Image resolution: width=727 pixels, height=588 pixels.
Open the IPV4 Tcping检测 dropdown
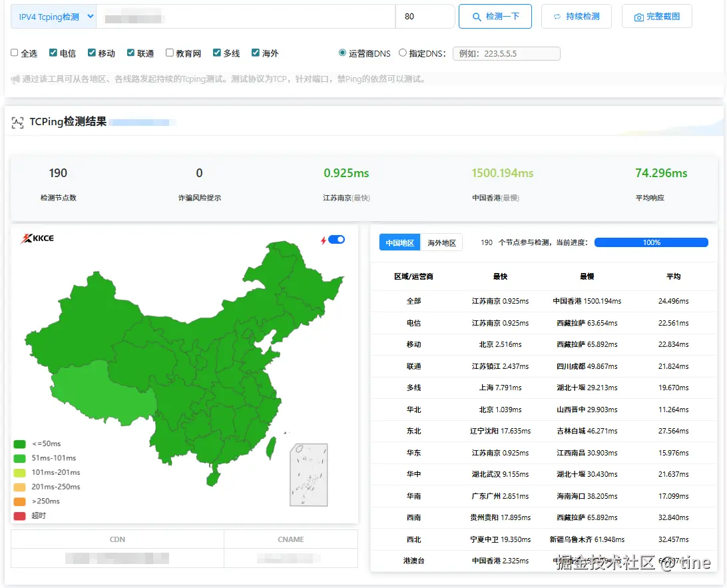(53, 17)
